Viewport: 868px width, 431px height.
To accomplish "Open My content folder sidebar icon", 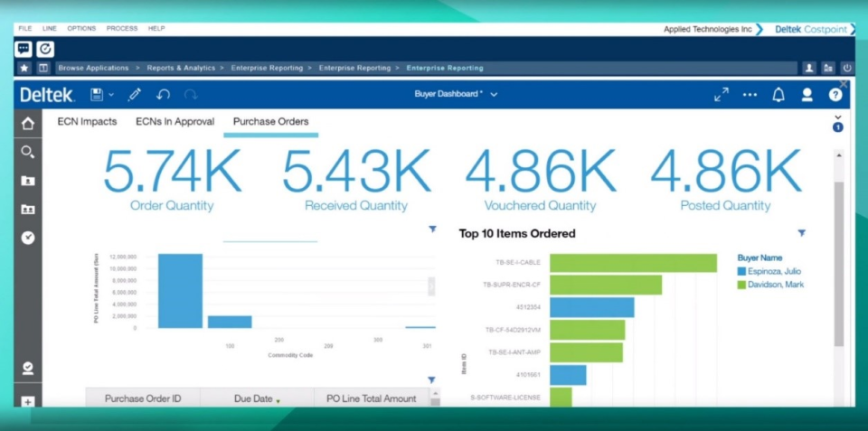I will (x=28, y=181).
